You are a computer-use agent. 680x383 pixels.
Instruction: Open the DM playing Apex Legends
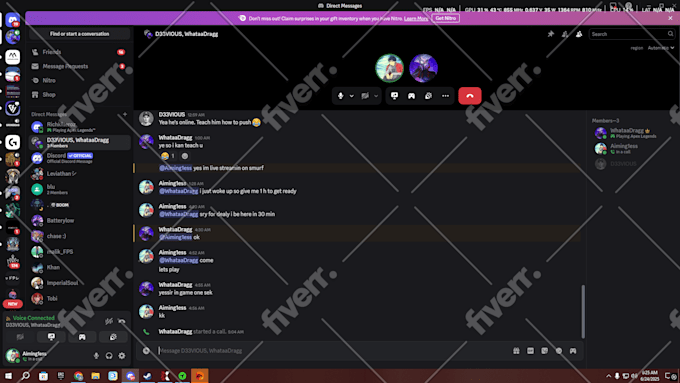coord(79,127)
